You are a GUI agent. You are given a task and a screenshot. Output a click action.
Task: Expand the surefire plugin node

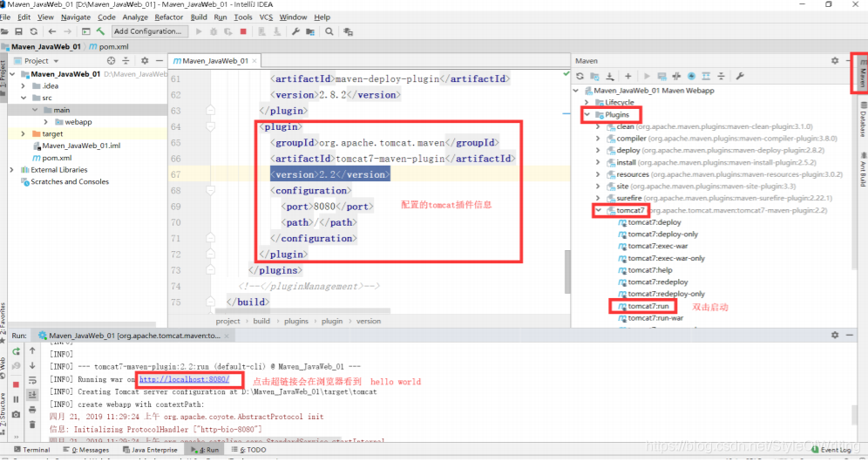(x=599, y=199)
